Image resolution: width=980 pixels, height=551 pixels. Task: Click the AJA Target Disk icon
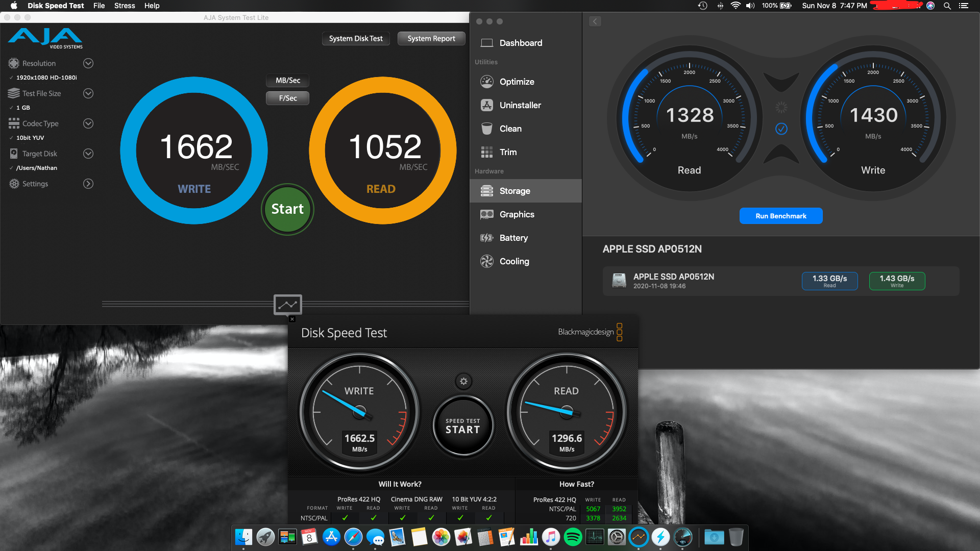(x=14, y=154)
